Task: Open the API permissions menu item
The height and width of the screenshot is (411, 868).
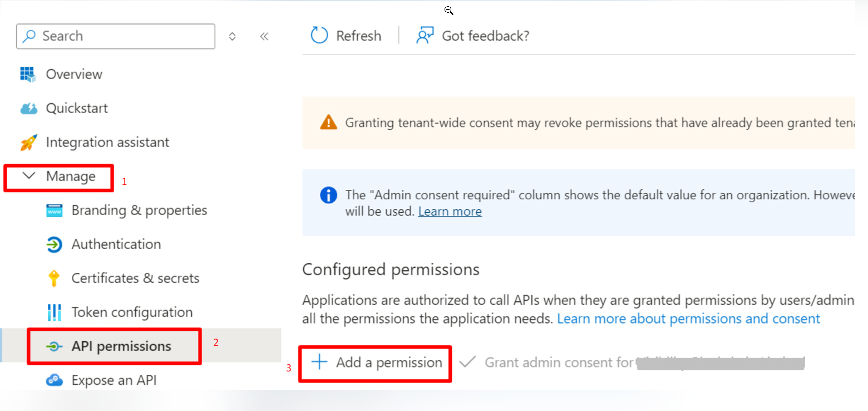Action: point(121,346)
